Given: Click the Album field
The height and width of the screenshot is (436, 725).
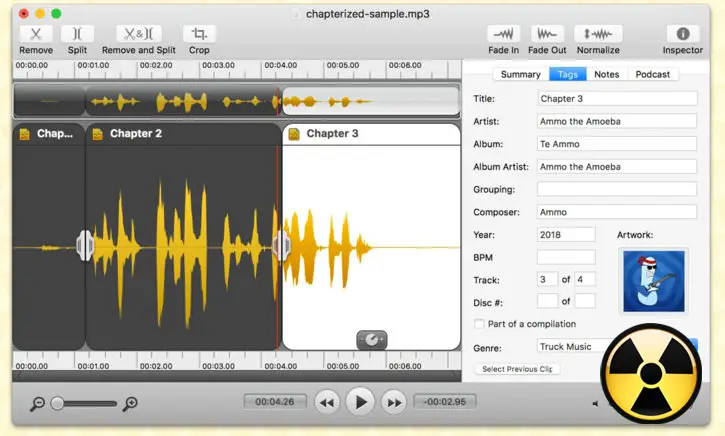Looking at the screenshot, I should coord(617,144).
